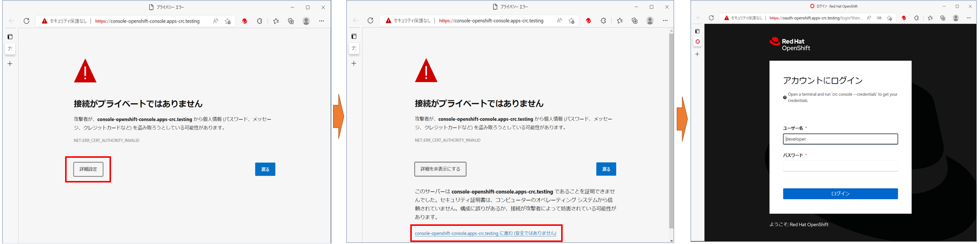Add a new tab in the expanded-details window sidebar
980x244 pixels.
click(354, 64)
